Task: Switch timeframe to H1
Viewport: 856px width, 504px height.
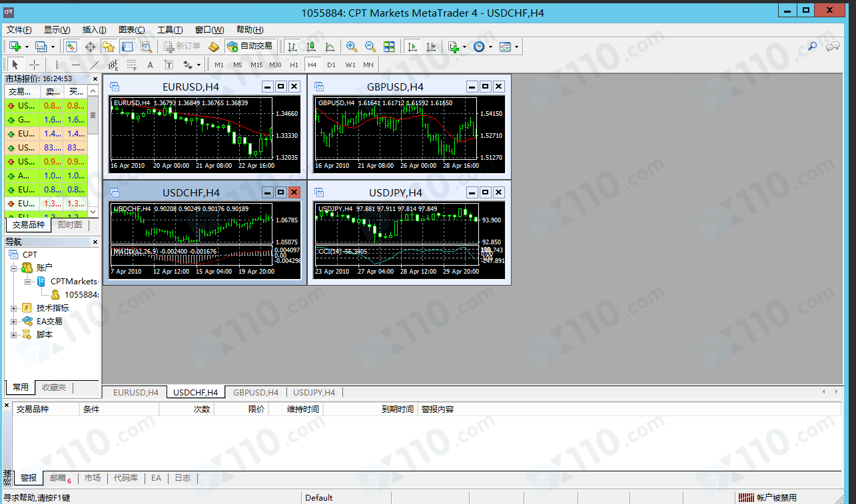Action: tap(294, 65)
